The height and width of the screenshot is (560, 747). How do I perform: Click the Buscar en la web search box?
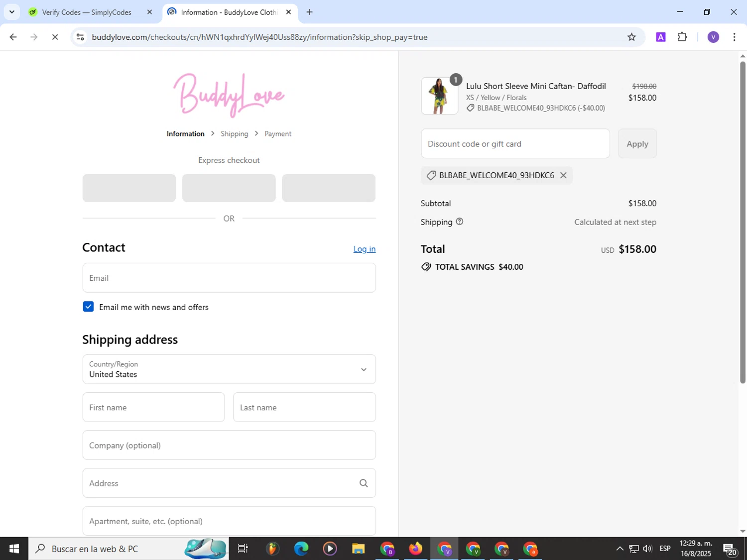(x=128, y=549)
